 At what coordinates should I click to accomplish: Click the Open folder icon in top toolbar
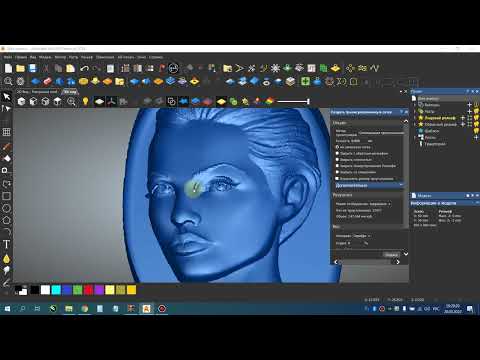(x=20, y=68)
